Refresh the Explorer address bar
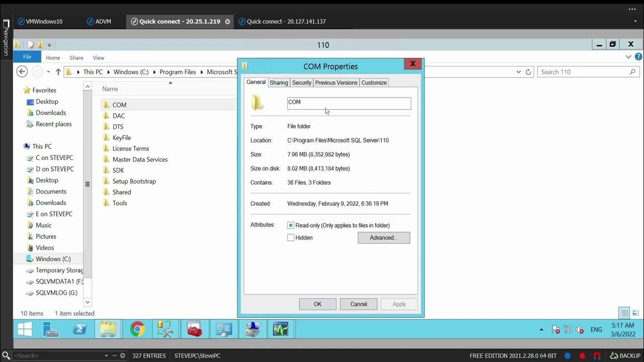This screenshot has height=362, width=644. [528, 72]
